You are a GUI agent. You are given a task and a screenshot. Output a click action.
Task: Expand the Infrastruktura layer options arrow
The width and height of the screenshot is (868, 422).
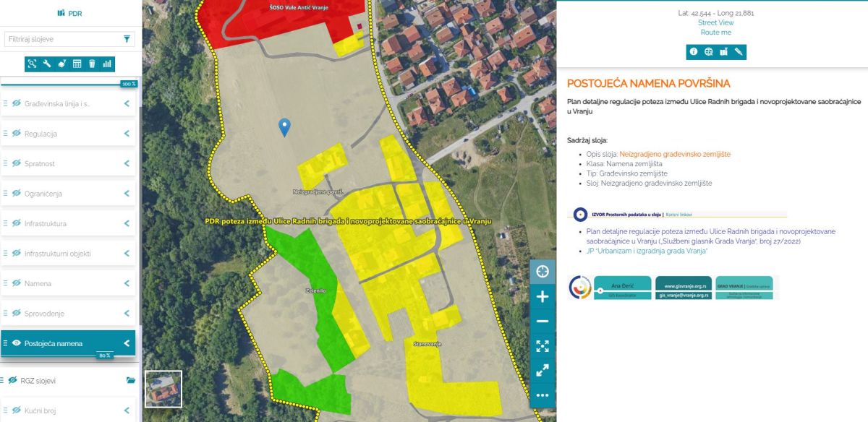(x=127, y=224)
